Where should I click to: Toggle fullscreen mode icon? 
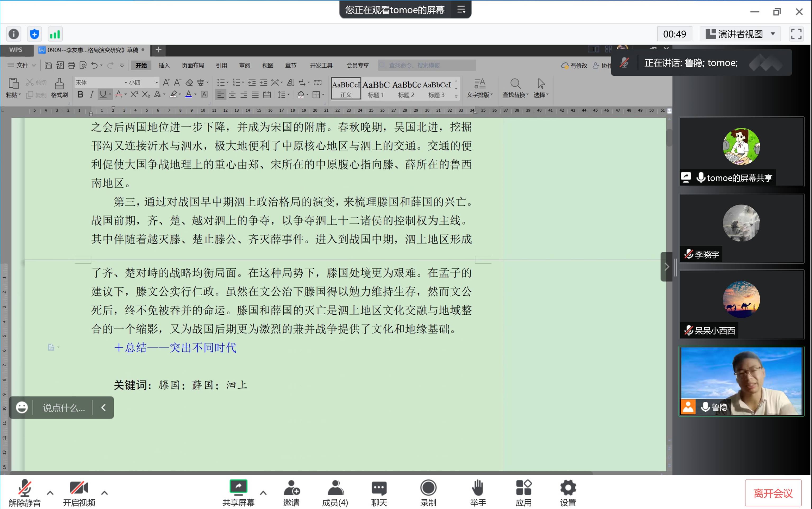tap(796, 34)
